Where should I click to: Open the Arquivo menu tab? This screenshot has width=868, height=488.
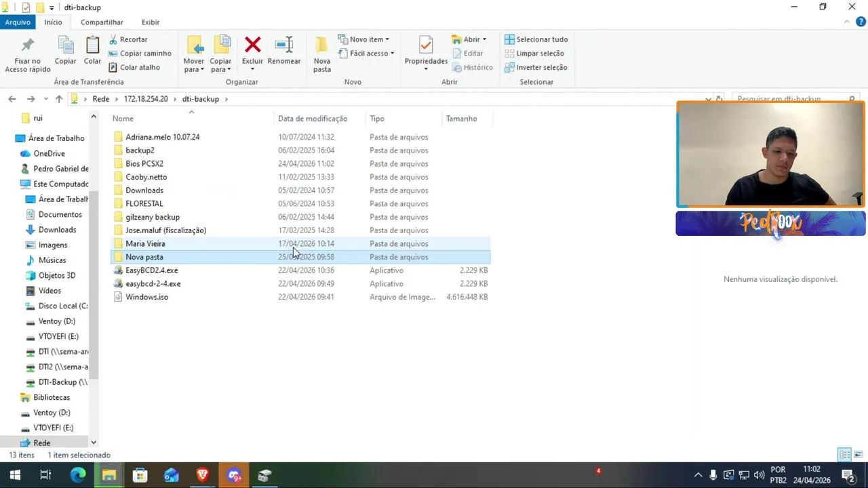point(18,22)
